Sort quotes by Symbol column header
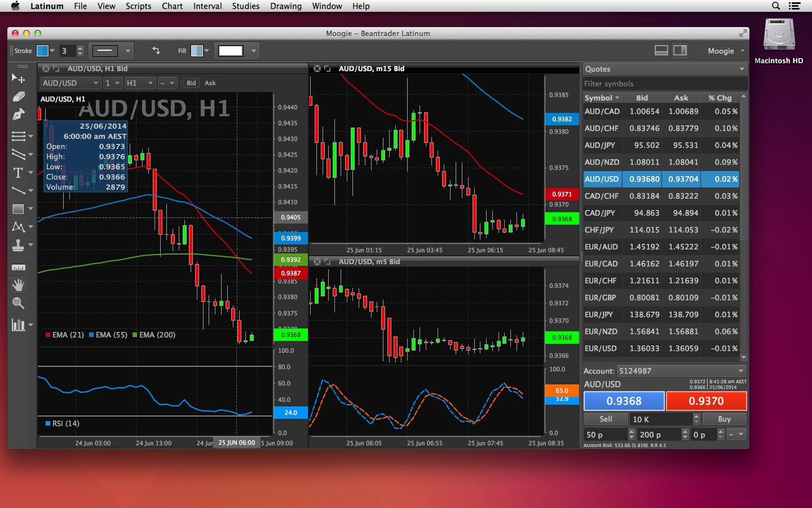This screenshot has height=508, width=812. point(602,98)
